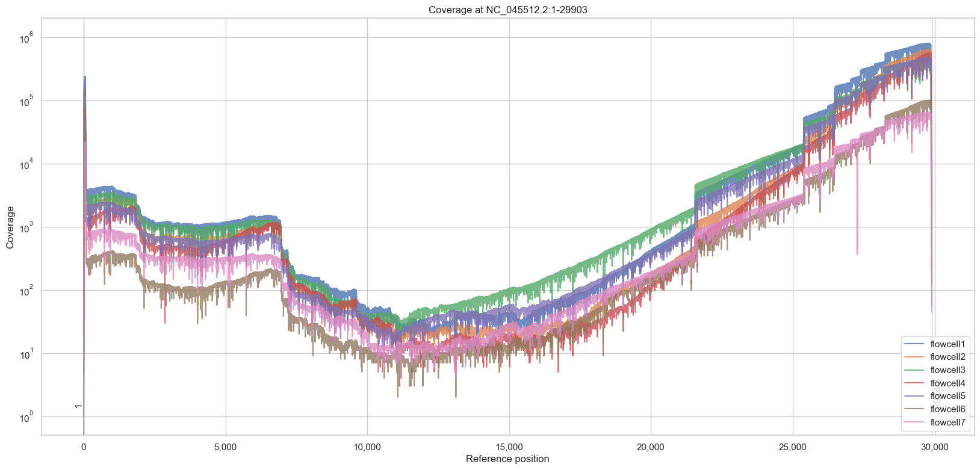Screen dimensions: 980x470
Task: Click the brown line swatch for flowcell6
Action: (914, 409)
